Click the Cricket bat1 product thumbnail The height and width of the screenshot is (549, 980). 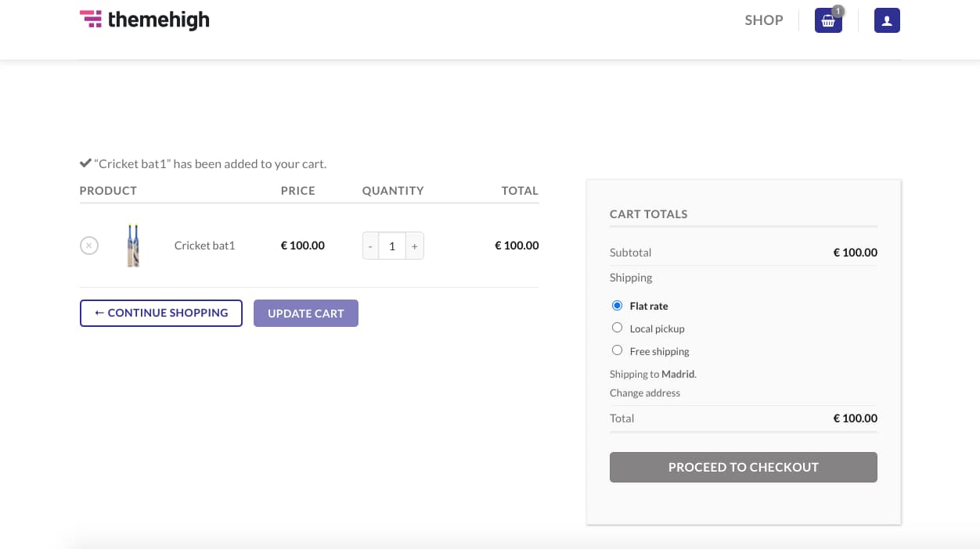[134, 246]
